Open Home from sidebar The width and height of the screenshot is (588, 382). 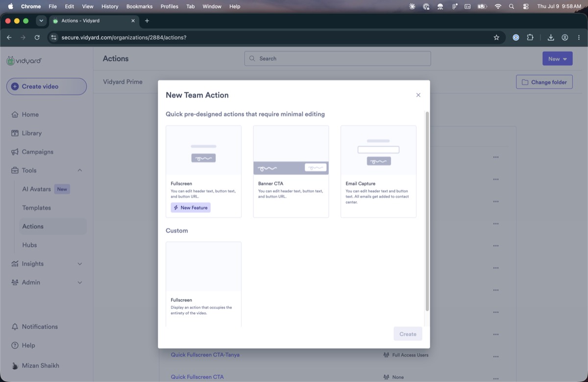[x=30, y=114]
